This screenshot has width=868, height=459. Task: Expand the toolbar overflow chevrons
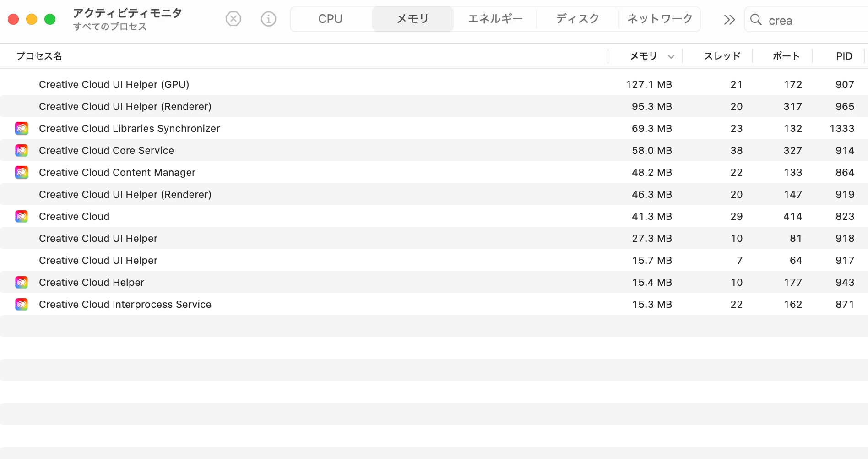tap(729, 20)
